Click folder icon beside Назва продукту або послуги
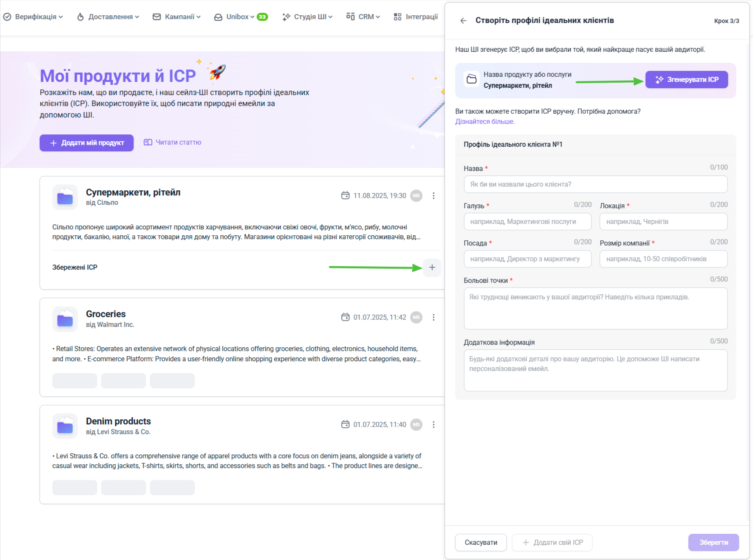This screenshot has width=753, height=560. (x=471, y=79)
